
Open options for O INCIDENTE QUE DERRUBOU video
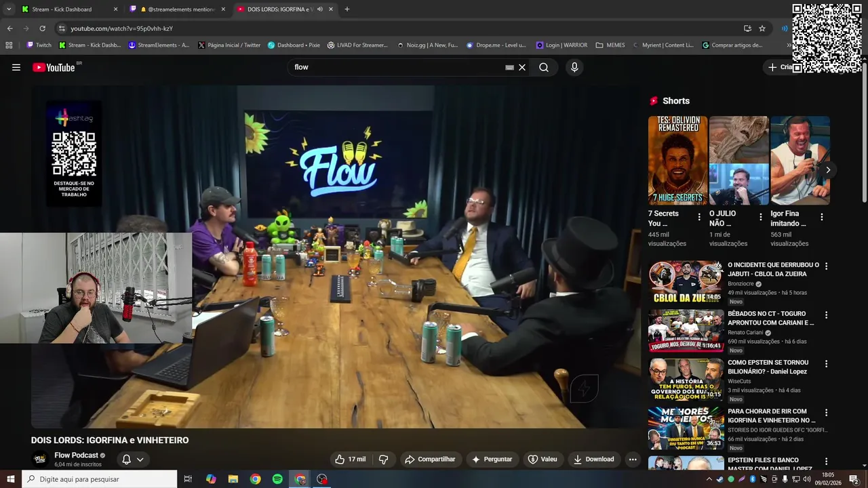point(826,266)
